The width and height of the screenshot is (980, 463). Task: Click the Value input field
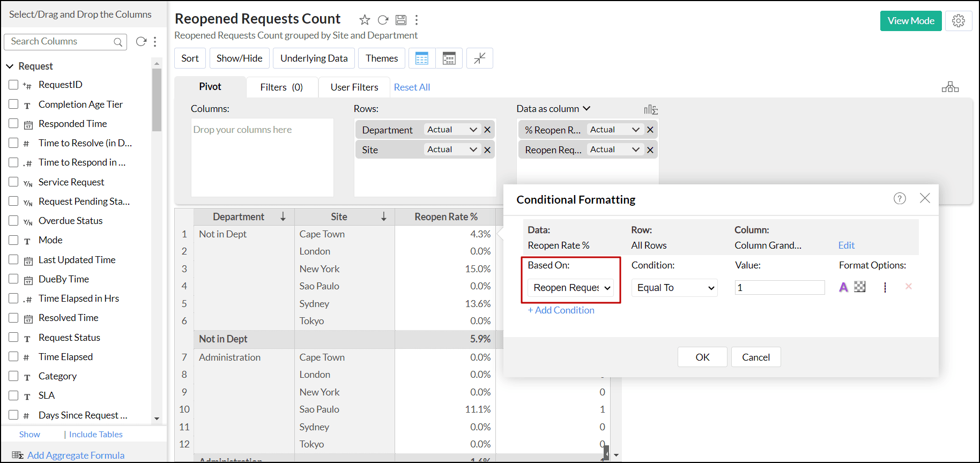(x=779, y=288)
